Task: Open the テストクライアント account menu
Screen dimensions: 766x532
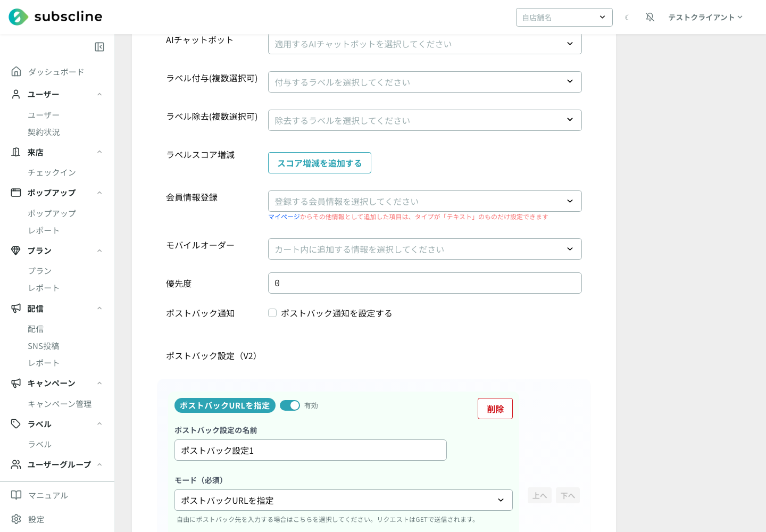Action: tap(705, 17)
